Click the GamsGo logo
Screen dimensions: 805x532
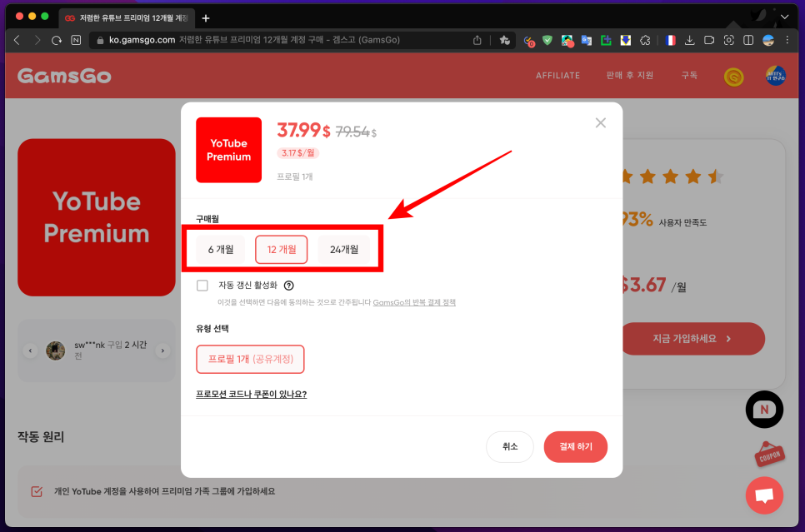64,76
